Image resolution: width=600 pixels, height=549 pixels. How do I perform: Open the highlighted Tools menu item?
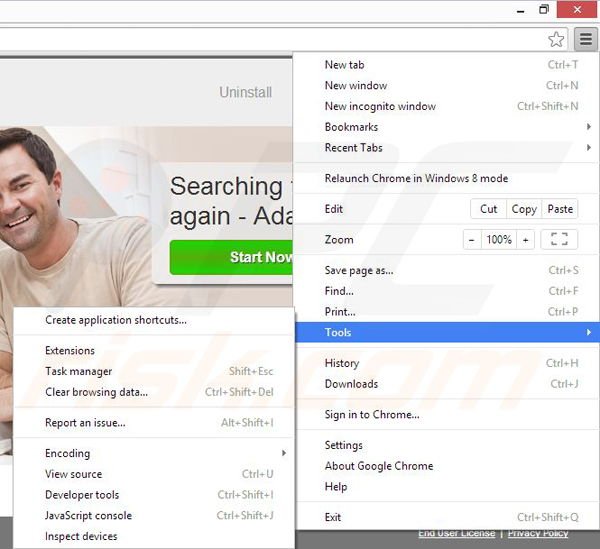(x=446, y=332)
